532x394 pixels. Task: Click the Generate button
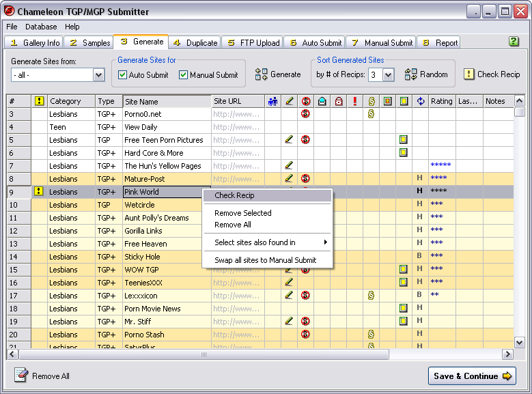pos(278,74)
